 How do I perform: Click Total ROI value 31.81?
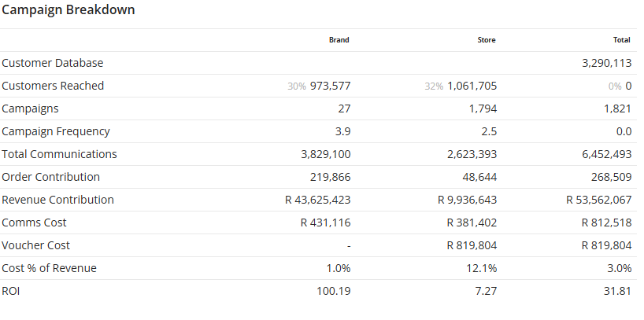click(x=617, y=291)
